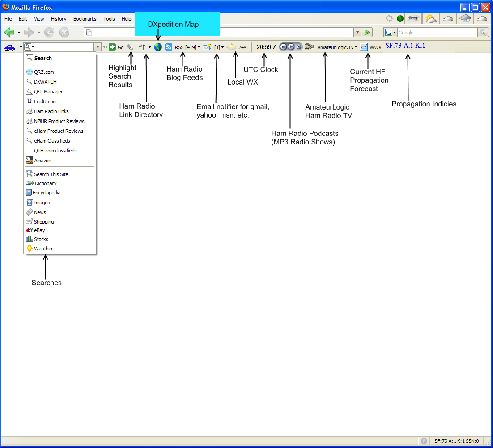Image resolution: width=493 pixels, height=448 pixels.
Task: Go back with the green back arrow
Action: [x=9, y=32]
